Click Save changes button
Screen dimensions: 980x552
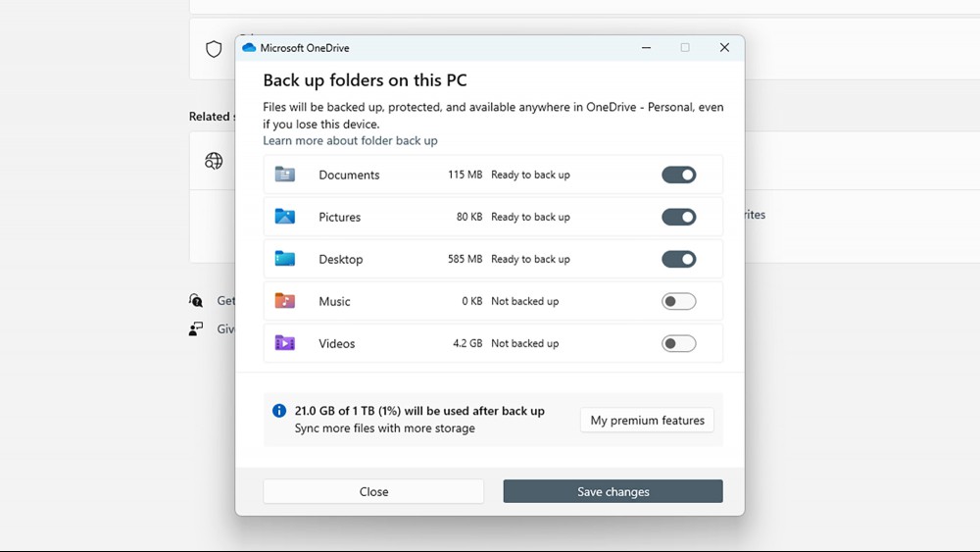(x=613, y=491)
